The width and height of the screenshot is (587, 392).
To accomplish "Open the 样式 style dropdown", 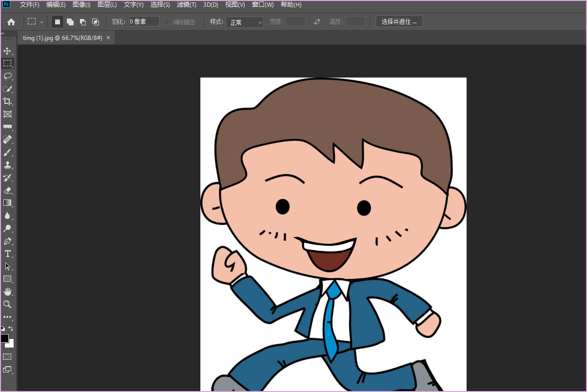I will 244,22.
